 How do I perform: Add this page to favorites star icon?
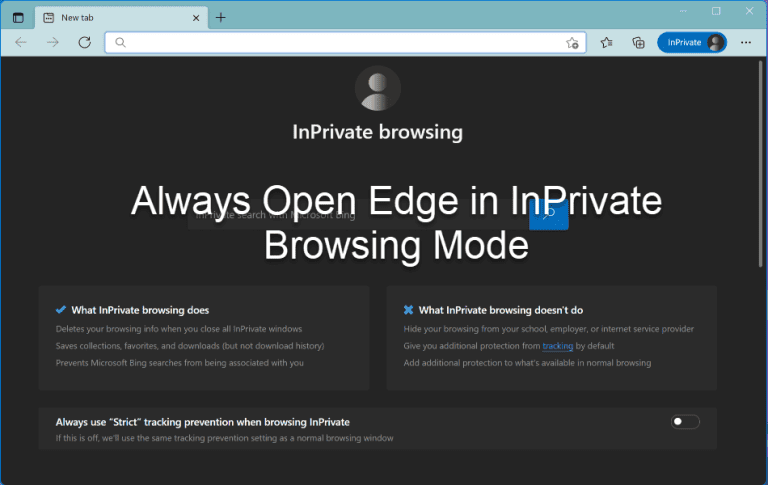coord(572,43)
